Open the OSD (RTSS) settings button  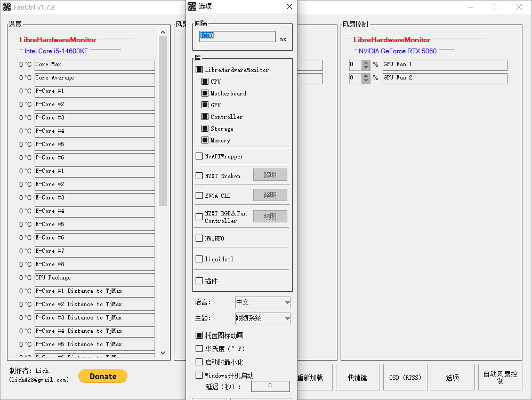click(405, 378)
